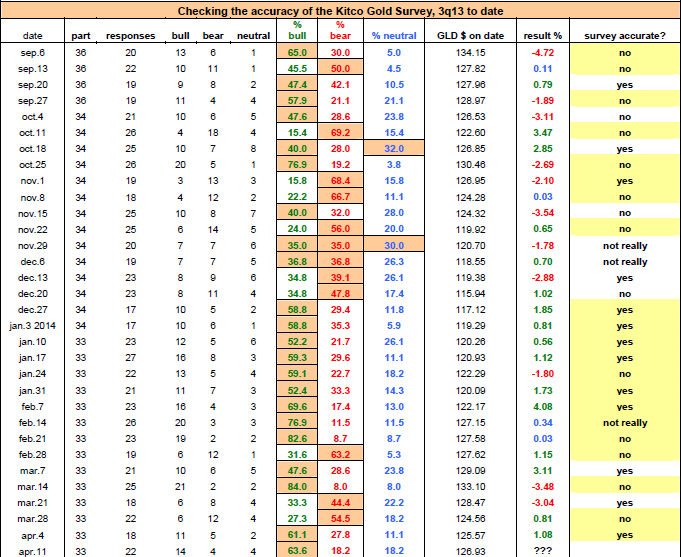Select the 'sep.13' date cell
Viewport: 681px width, 557px height.
pos(33,69)
